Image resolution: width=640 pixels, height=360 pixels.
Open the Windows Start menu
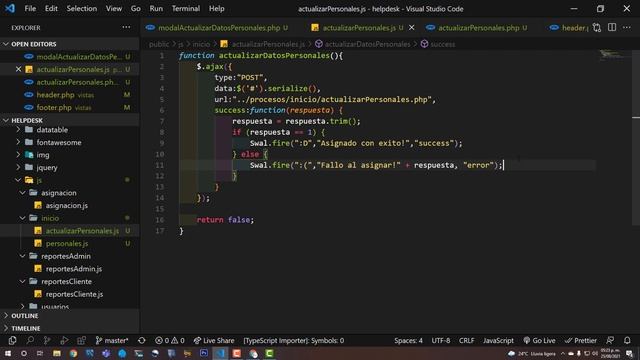8,353
